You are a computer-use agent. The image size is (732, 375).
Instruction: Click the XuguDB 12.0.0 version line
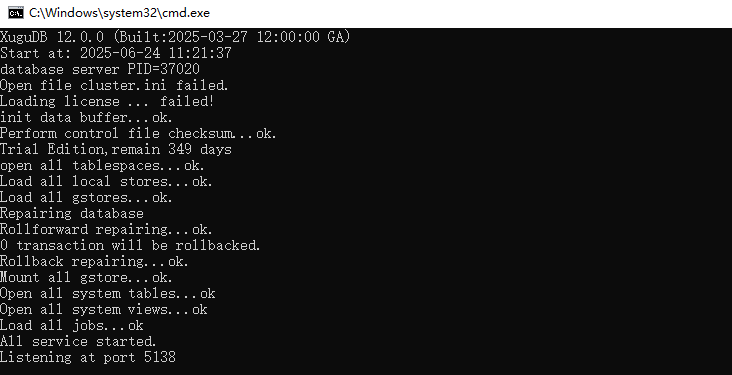175,37
